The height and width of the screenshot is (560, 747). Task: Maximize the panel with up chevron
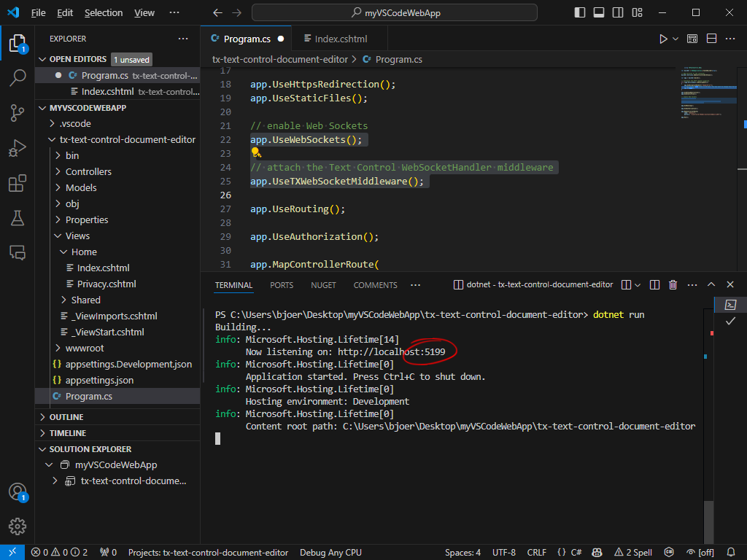coord(711,285)
